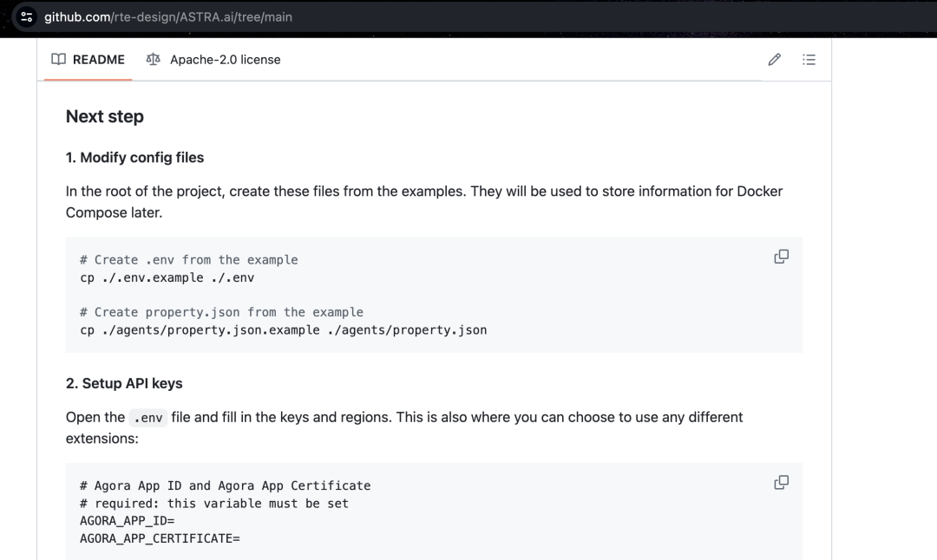Viewport: 937px width, 560px height.
Task: Copy the config file commands code block
Action: 781,257
